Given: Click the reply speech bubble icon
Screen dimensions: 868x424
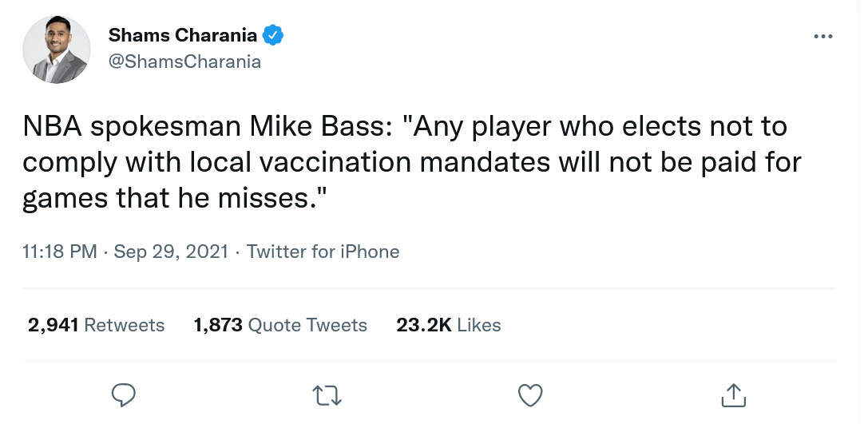Looking at the screenshot, I should (x=123, y=394).
